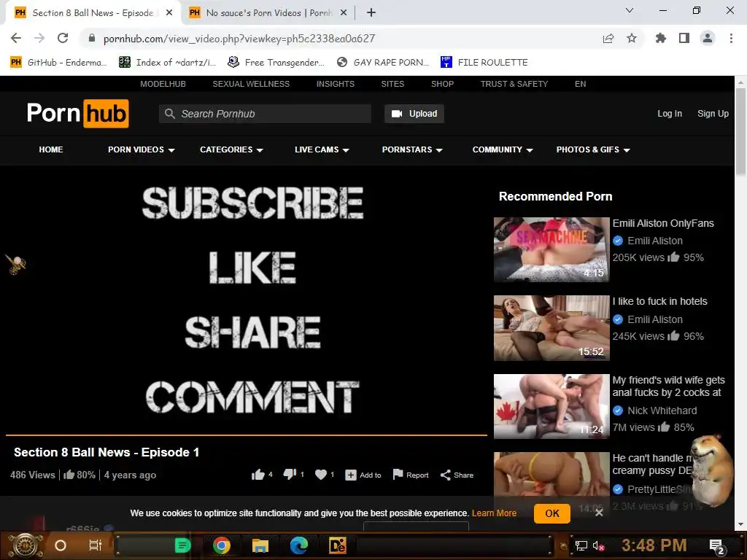
Task: Click the magnifier search icon
Action: point(169,114)
